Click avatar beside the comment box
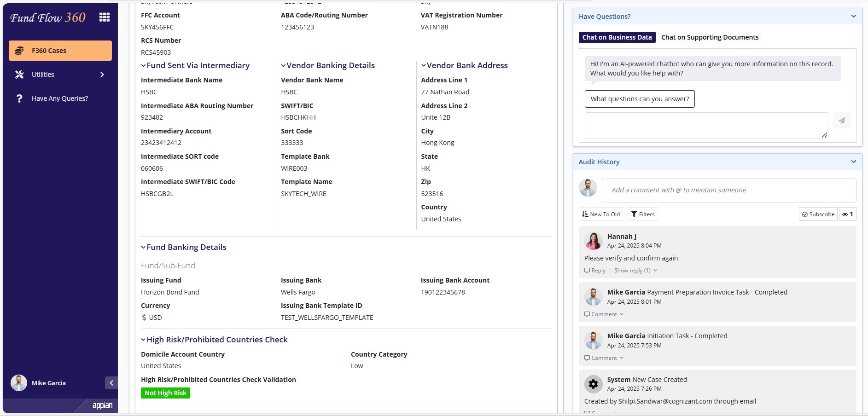This screenshot has width=868, height=416. coord(588,188)
